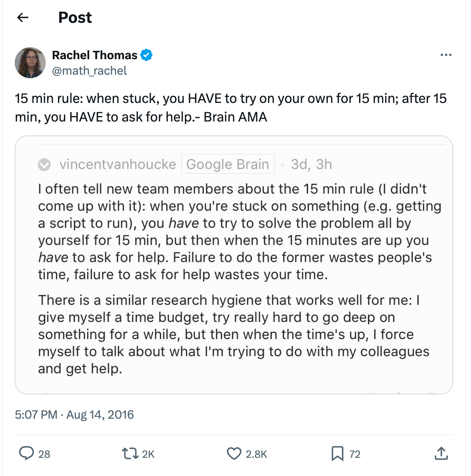Open the embedded screenshot image
Screen dimensions: 471x476
coord(234,265)
